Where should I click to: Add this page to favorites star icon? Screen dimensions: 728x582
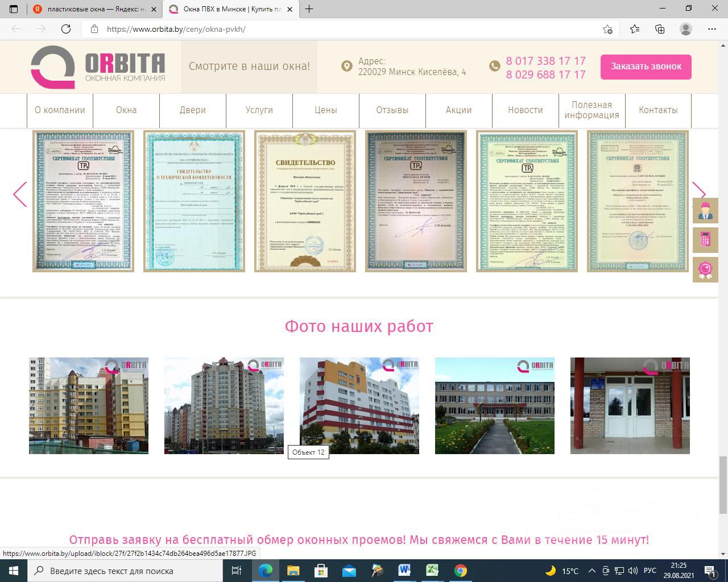tap(607, 29)
